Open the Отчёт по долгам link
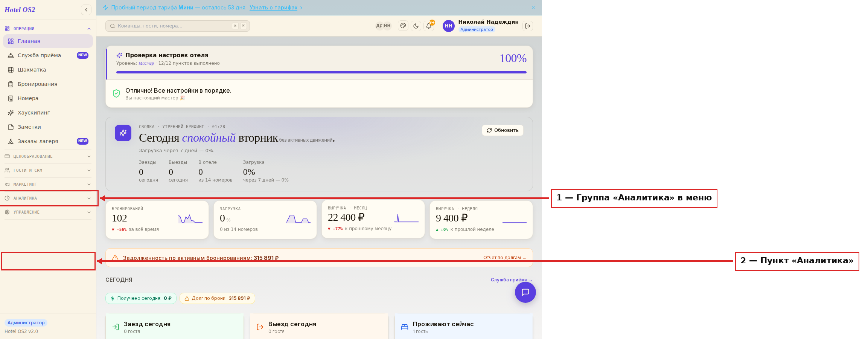This screenshot has height=339, width=868. 504,258
